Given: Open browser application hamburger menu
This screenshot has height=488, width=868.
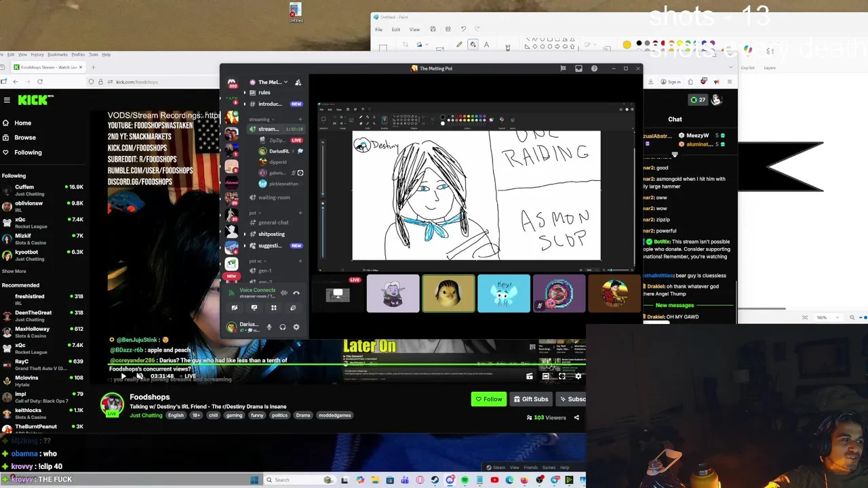Looking at the screenshot, I should point(730,82).
